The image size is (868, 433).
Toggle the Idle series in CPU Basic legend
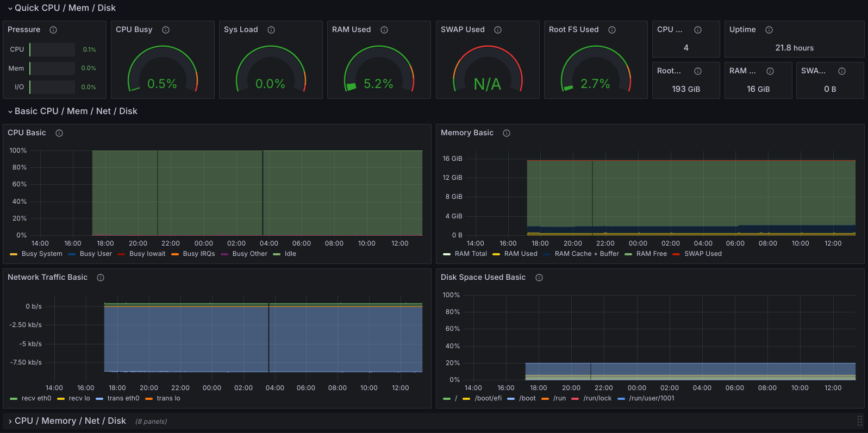pos(290,254)
